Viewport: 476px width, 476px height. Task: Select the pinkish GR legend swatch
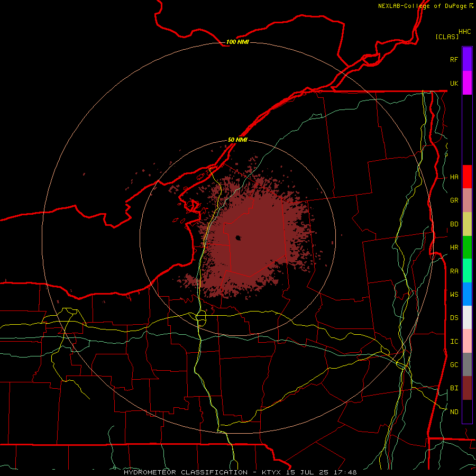pos(467,200)
